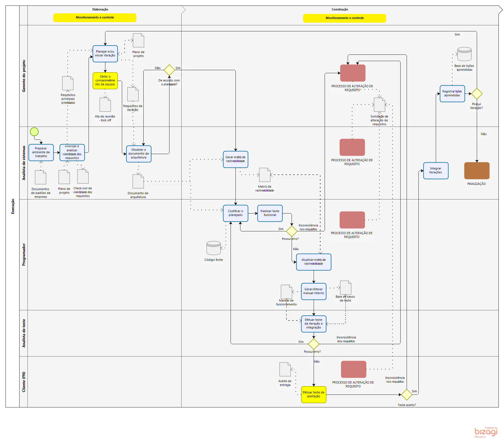Screen dimensions: 504x441
Task: Click the Solicitação de alteração de requisitos document
Action: click(379, 105)
